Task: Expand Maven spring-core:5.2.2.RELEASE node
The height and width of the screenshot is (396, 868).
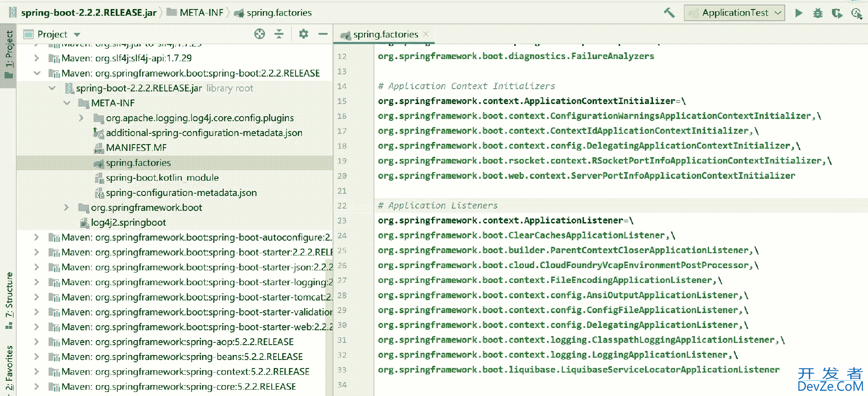Action: (37, 387)
